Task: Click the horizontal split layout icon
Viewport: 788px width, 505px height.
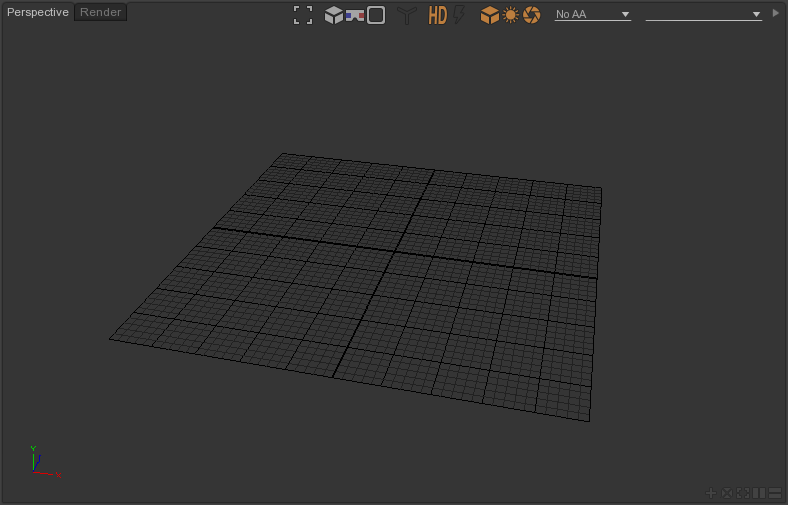Action: pos(775,493)
